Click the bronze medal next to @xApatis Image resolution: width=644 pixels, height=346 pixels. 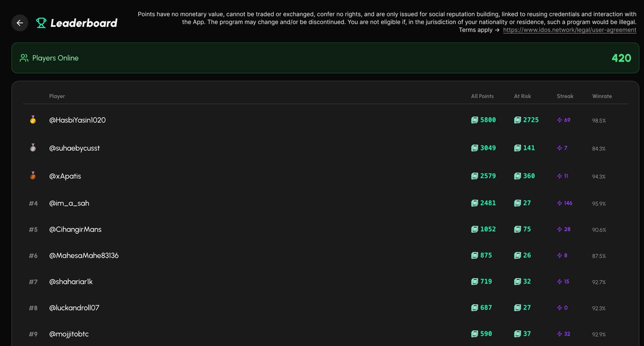pyautogui.click(x=33, y=176)
